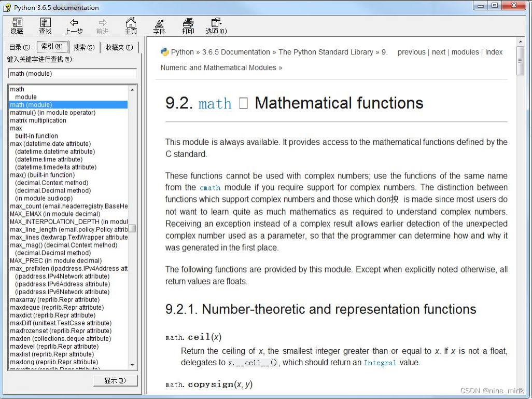Click the Find (查找) toolbar icon
The width and height of the screenshot is (532, 399).
pyautogui.click(x=45, y=26)
